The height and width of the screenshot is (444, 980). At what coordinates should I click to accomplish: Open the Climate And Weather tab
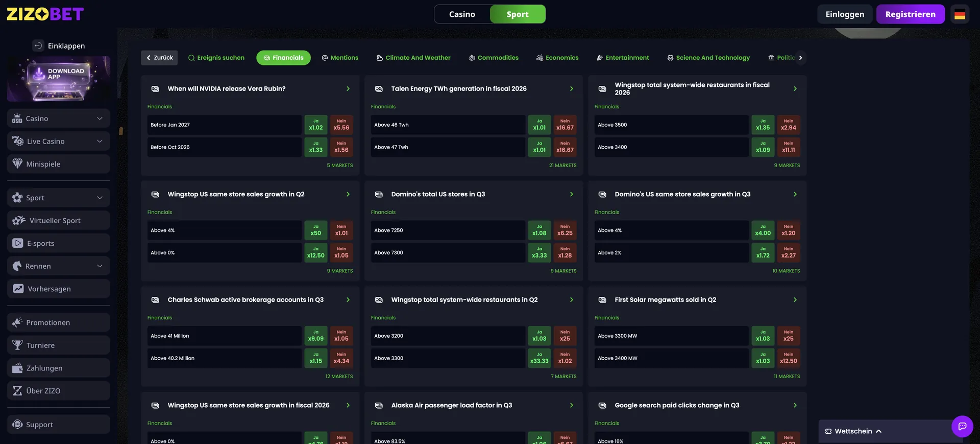tap(413, 58)
